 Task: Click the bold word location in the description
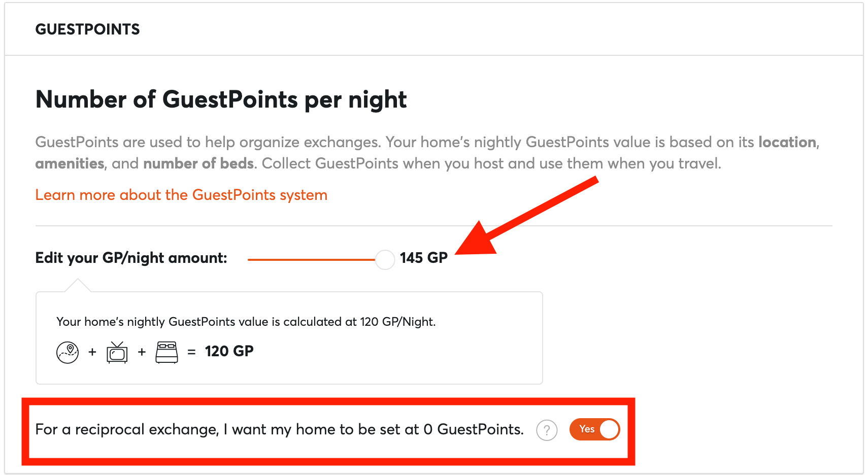point(787,142)
